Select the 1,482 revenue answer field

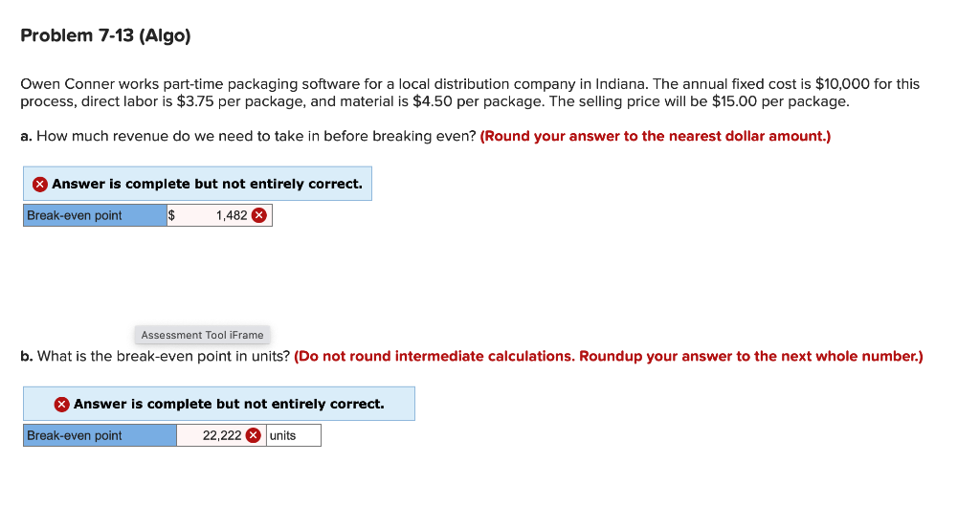219,215
